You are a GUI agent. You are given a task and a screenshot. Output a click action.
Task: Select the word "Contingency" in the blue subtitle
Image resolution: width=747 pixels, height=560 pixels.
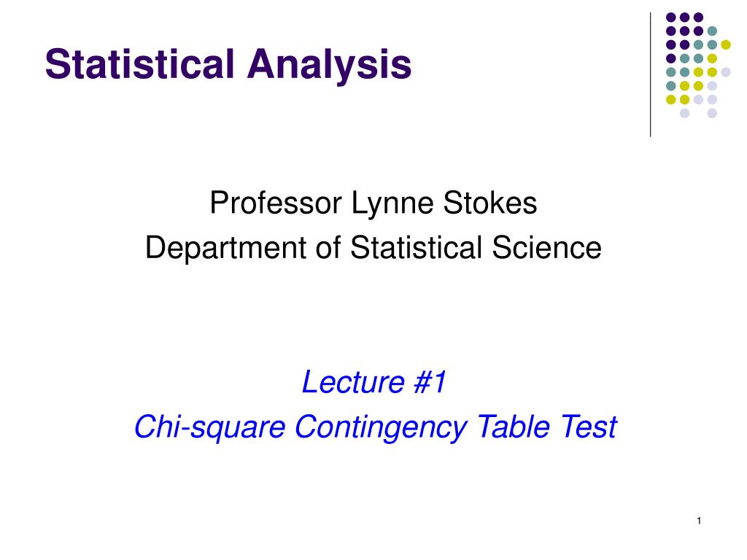click(381, 427)
